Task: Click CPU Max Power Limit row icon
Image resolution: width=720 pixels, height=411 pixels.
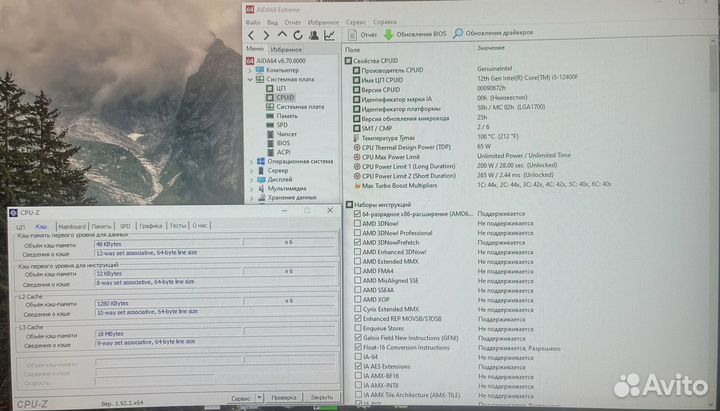Action: coord(357,157)
